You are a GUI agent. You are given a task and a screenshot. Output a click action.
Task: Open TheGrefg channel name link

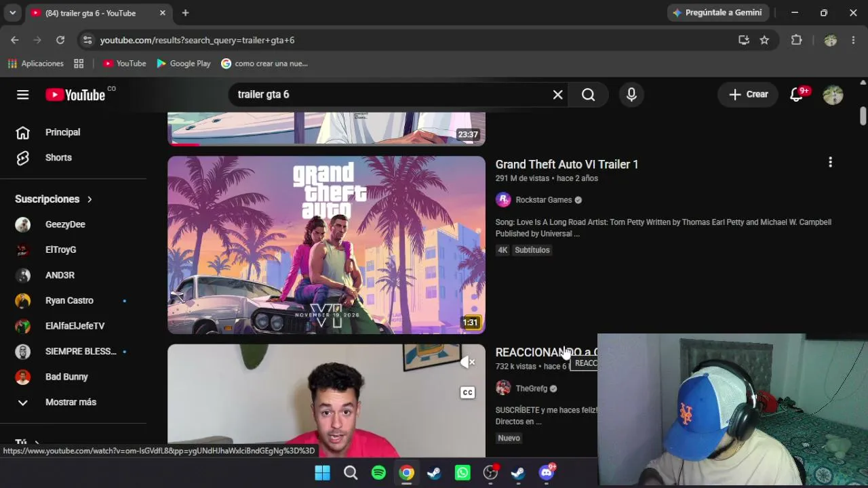[532, 388]
